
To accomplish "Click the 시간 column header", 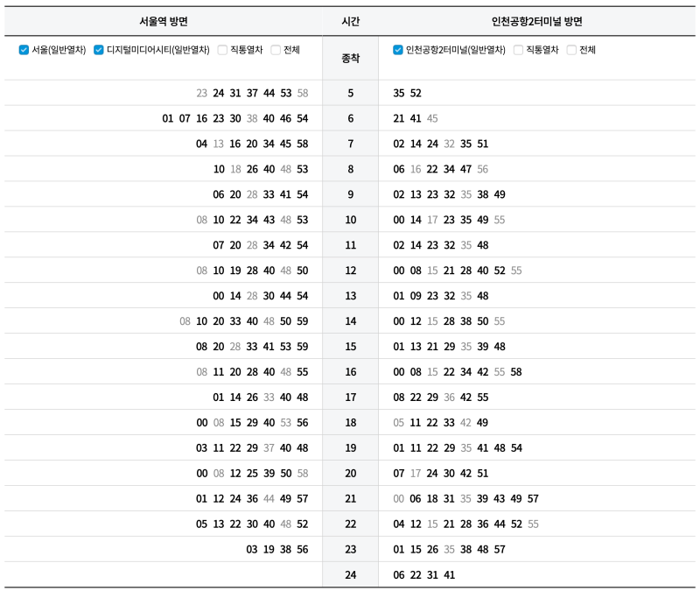I will 351,21.
